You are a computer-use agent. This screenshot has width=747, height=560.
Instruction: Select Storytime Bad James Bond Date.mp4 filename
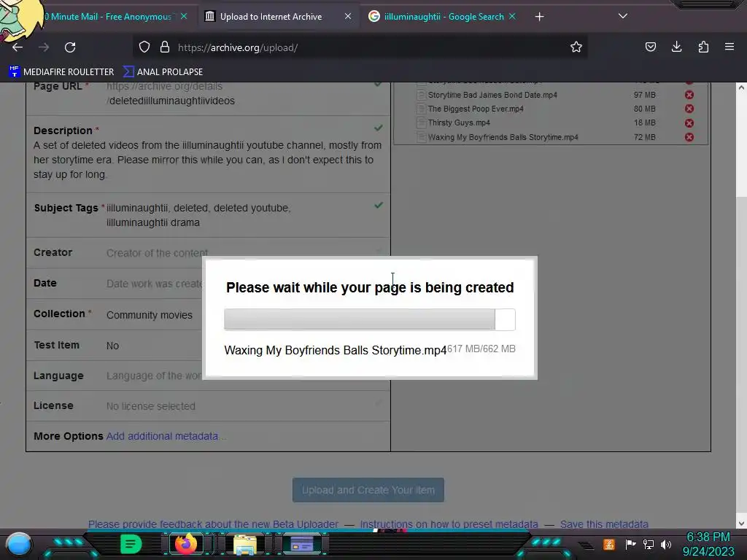tap(492, 95)
